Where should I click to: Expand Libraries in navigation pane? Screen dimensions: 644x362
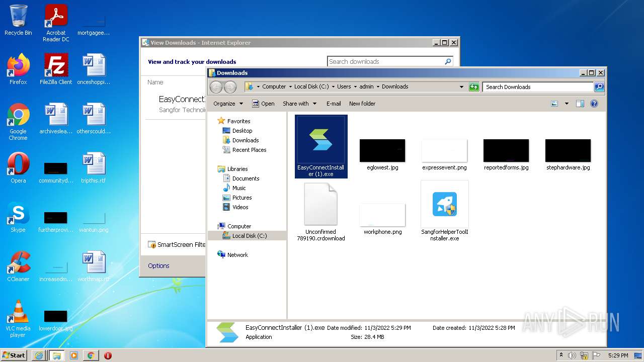coord(237,169)
